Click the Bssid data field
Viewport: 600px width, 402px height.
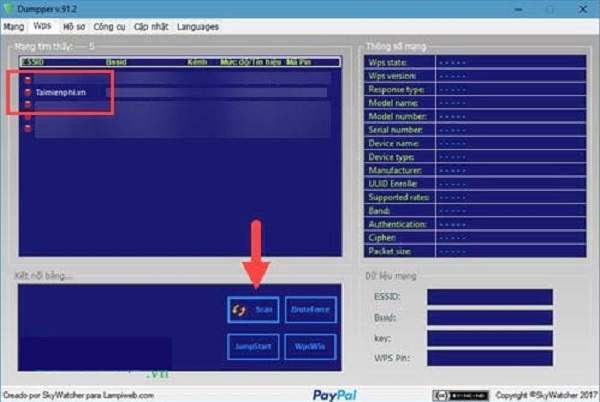[x=489, y=317]
